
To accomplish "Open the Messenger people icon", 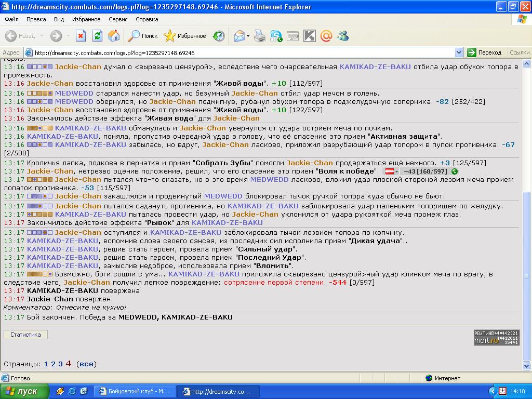I will (x=343, y=36).
